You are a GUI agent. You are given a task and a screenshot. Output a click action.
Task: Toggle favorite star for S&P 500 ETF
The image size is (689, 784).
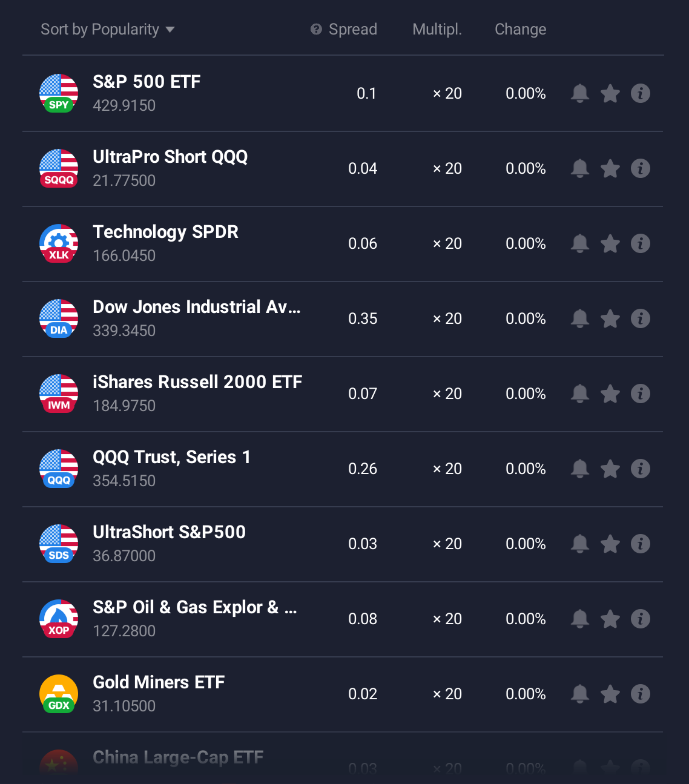610,94
